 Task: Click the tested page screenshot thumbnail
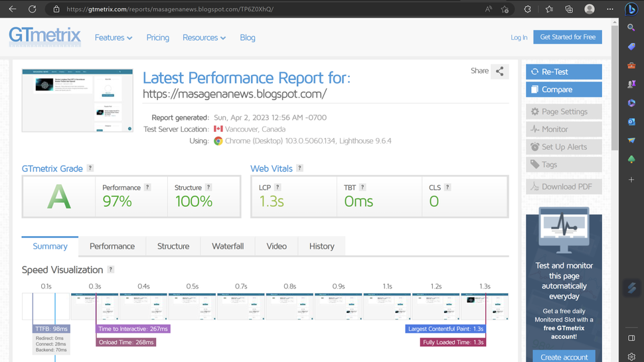coord(78,100)
